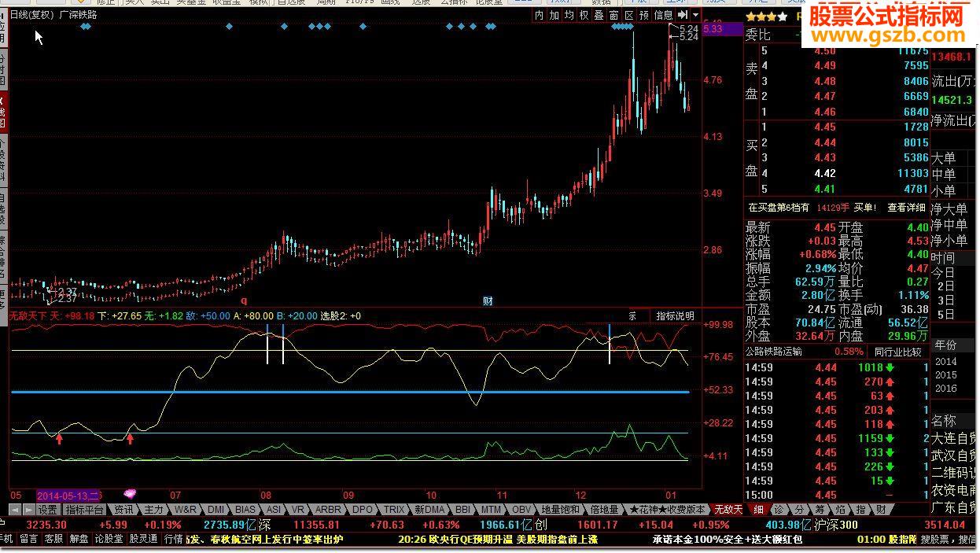Click the second red up-arrow signal in indicator

131,437
